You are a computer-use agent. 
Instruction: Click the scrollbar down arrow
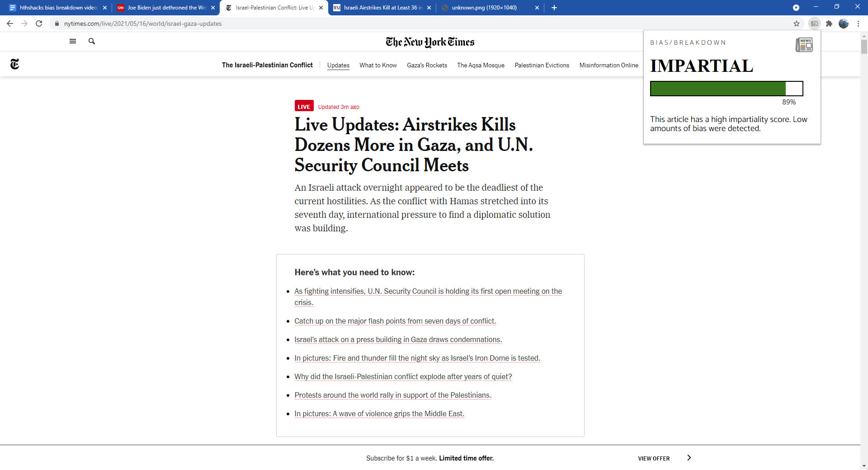pyautogui.click(x=864, y=466)
